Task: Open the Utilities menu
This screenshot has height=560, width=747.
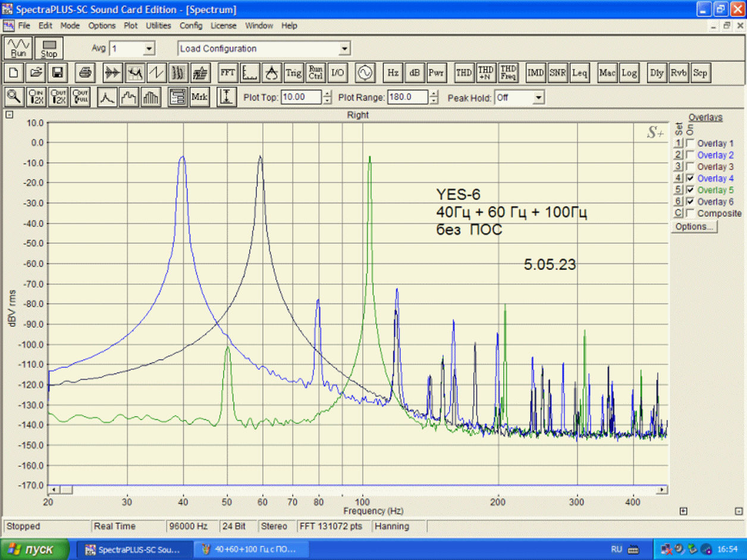Action: coord(158,26)
